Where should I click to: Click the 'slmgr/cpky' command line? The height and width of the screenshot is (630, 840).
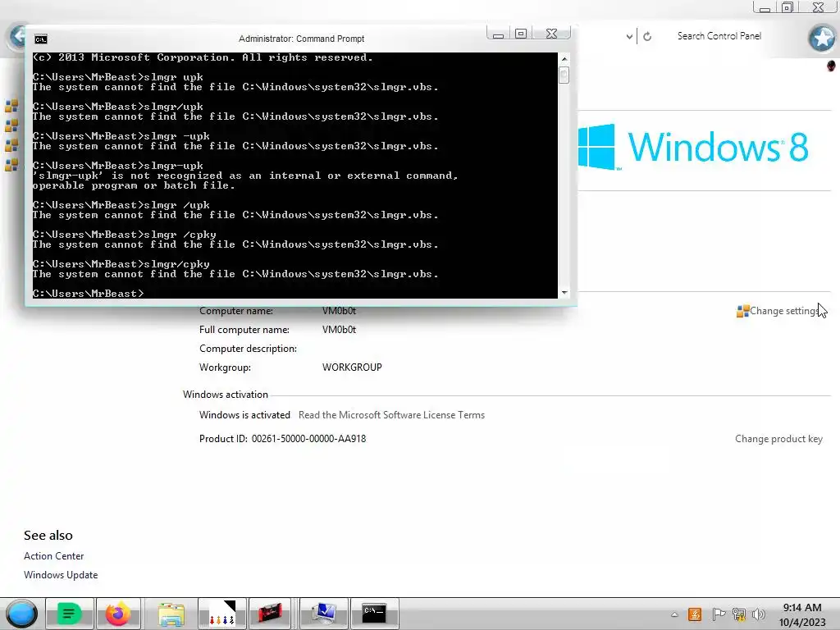(121, 264)
